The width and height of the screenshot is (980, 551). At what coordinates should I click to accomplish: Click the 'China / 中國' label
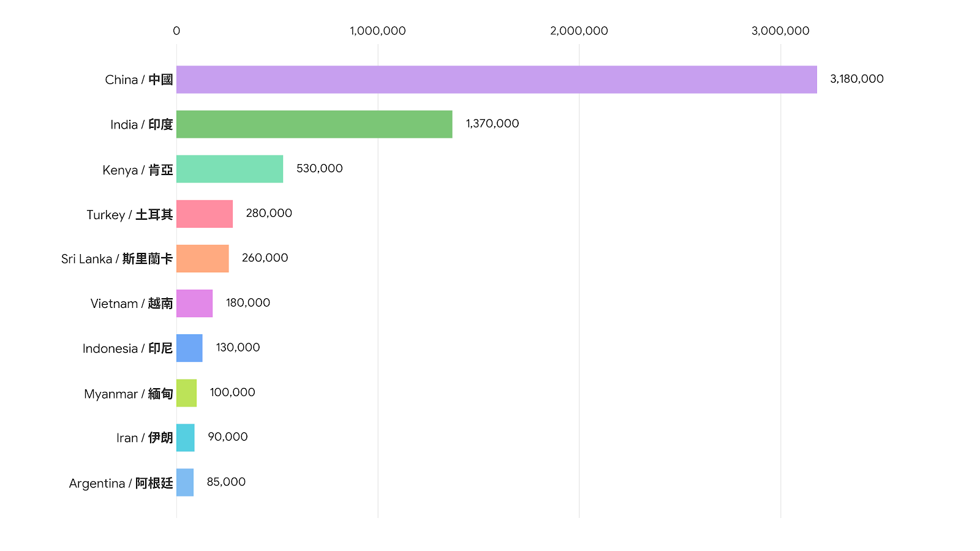(x=139, y=80)
